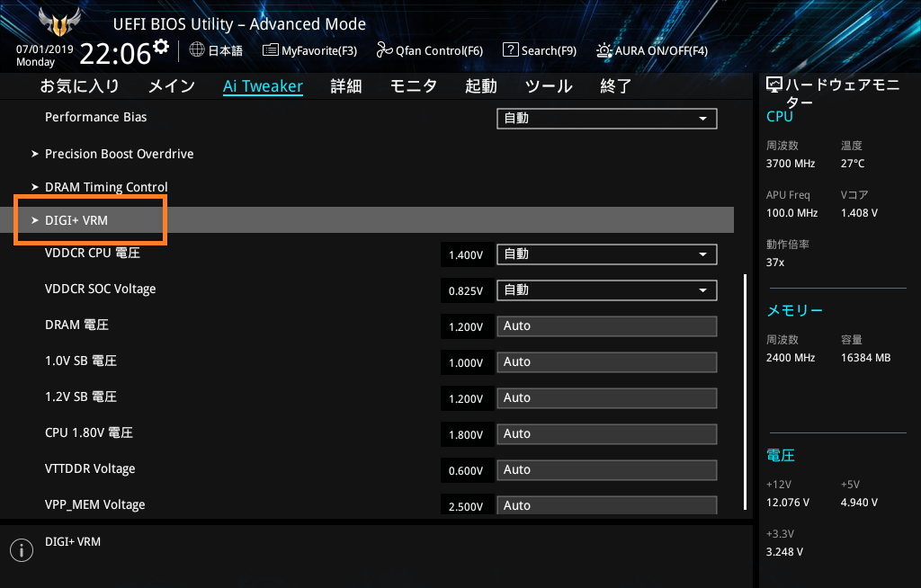The image size is (921, 588).
Task: Open the VDDCR CPU 電圧 dropdown
Action: (607, 254)
